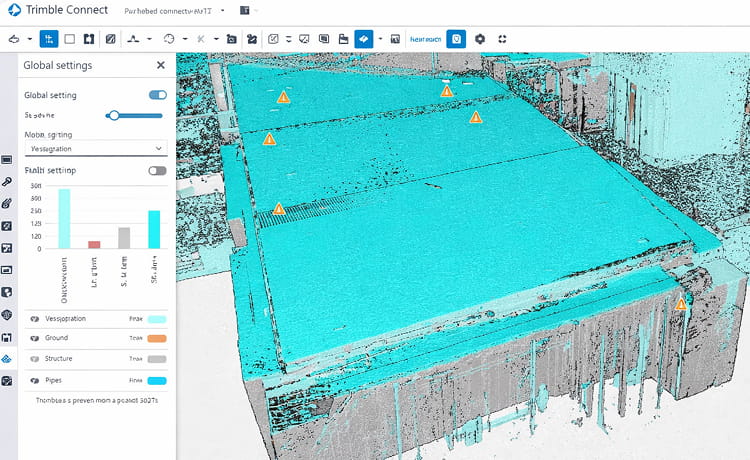750x460 pixels.
Task: Click the grey color swatch for Structure
Action: (x=157, y=359)
